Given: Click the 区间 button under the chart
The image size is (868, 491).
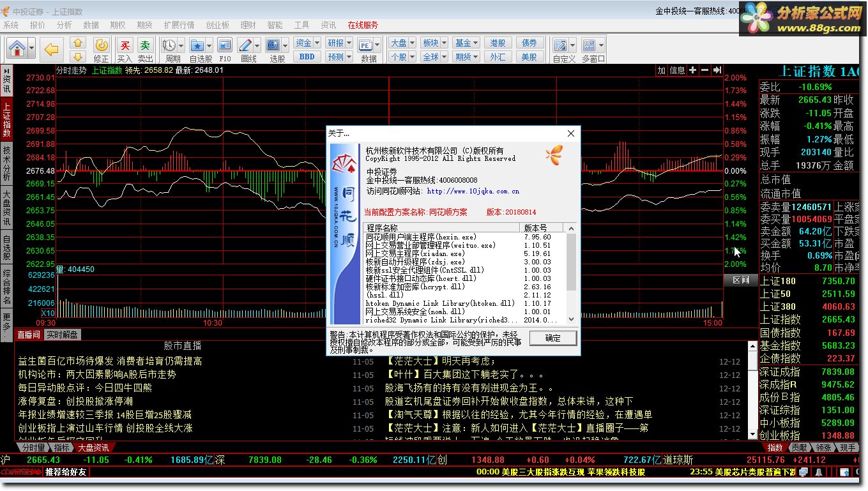Looking at the screenshot, I should click(x=740, y=280).
